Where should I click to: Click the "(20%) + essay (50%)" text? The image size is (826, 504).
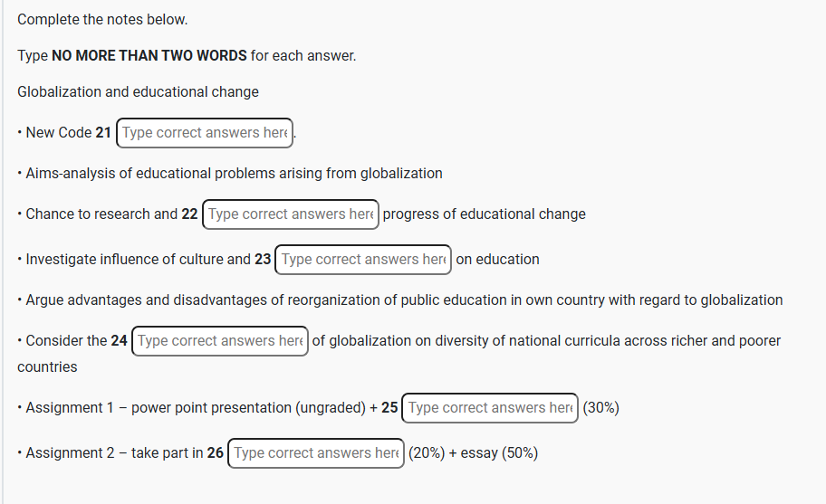[473, 453]
